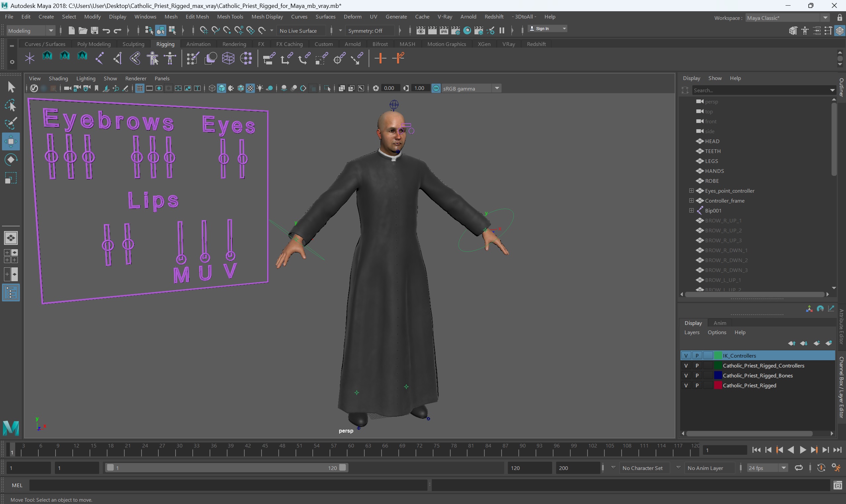Click the Outliner Search field

pyautogui.click(x=760, y=90)
